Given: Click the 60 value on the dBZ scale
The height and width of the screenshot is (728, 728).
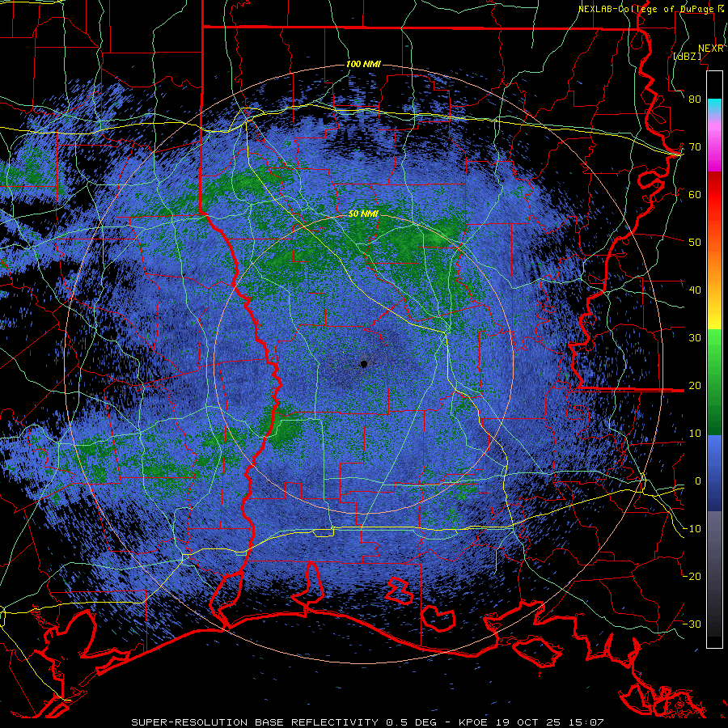Looking at the screenshot, I should pos(695,194).
